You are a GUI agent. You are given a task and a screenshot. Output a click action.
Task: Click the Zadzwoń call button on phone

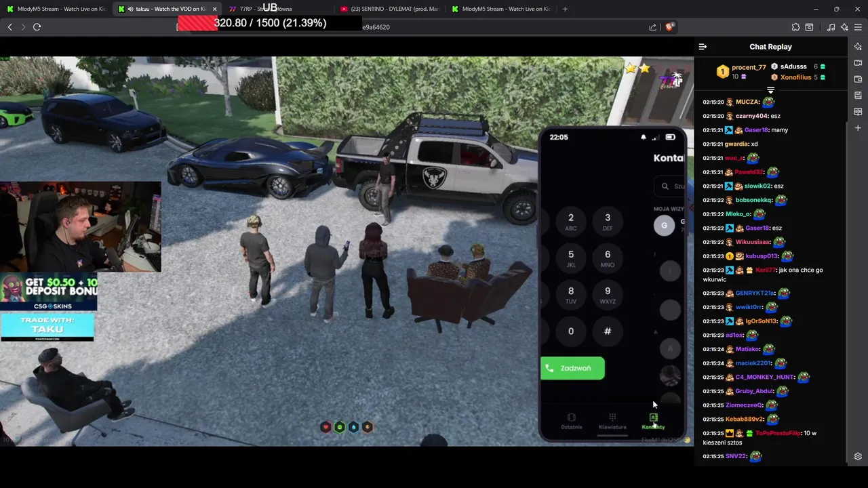click(x=572, y=368)
